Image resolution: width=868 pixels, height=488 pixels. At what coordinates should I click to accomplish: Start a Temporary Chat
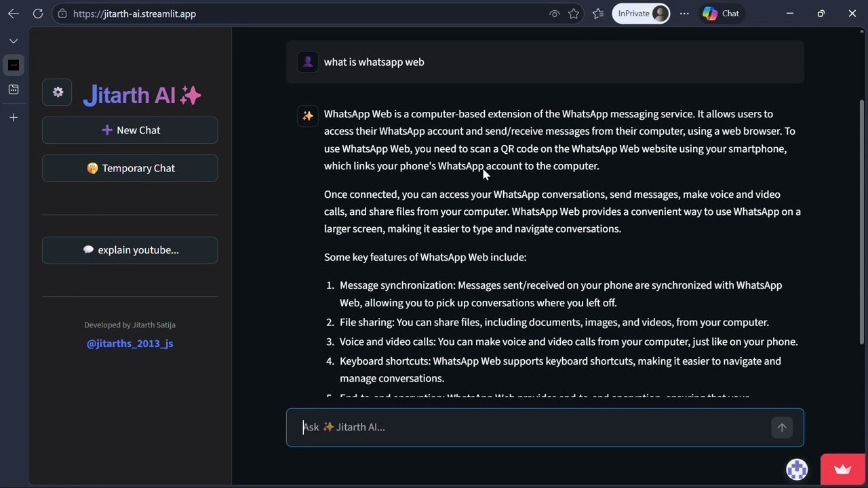click(130, 168)
